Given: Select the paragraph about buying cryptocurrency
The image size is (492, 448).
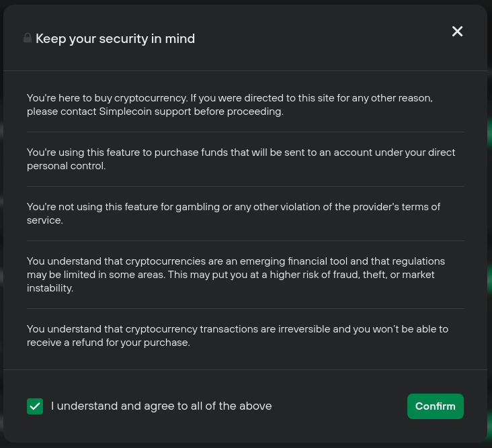Looking at the screenshot, I should (230, 105).
